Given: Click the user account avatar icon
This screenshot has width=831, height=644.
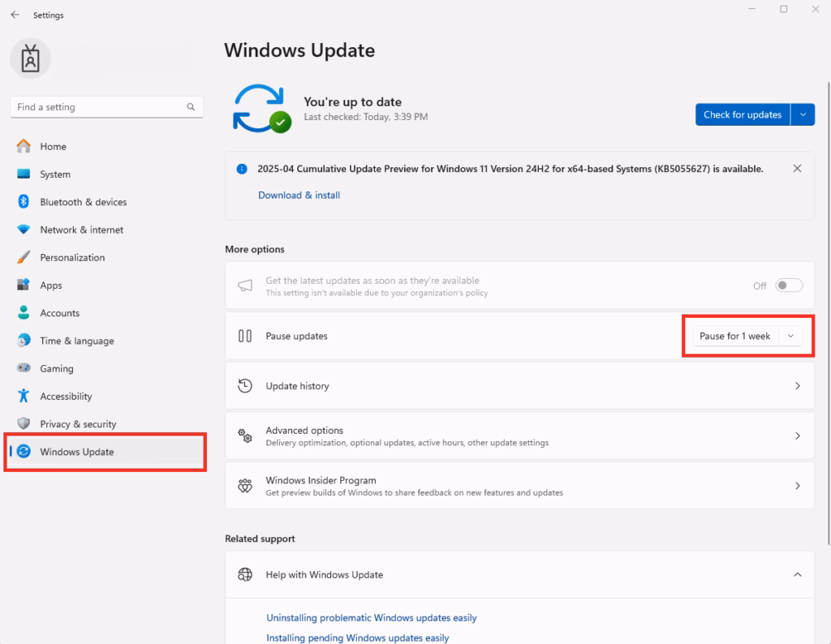Looking at the screenshot, I should [30, 58].
